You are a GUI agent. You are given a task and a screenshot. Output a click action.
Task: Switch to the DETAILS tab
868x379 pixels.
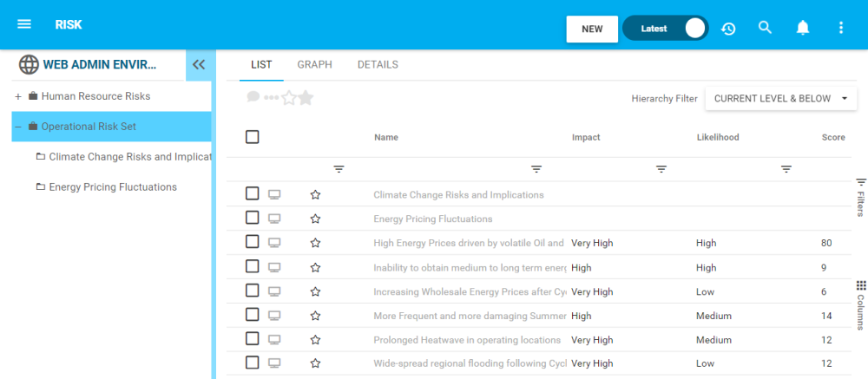pos(378,65)
